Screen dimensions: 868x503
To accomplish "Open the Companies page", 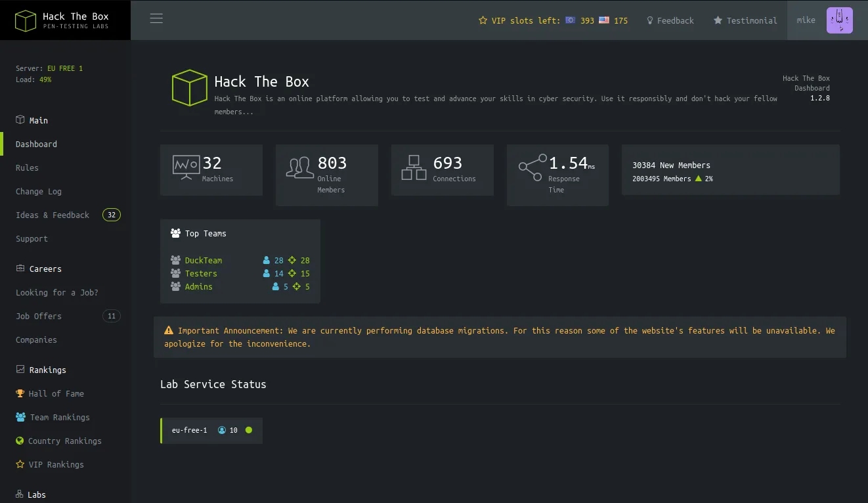I will click(36, 339).
